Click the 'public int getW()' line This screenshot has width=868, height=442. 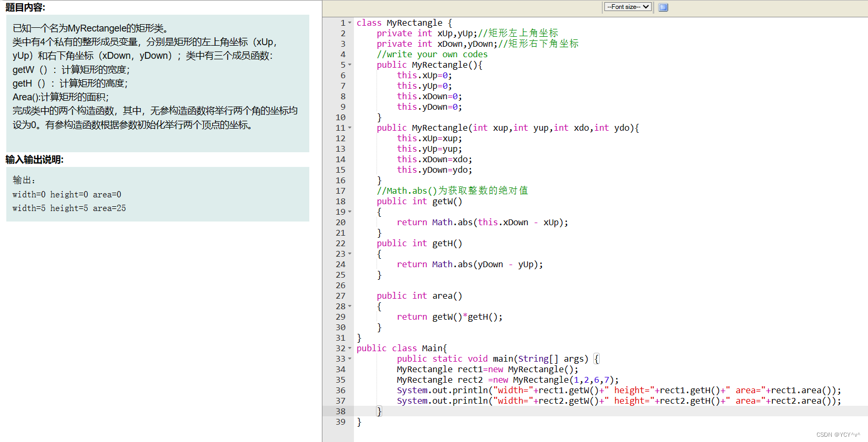pos(420,201)
